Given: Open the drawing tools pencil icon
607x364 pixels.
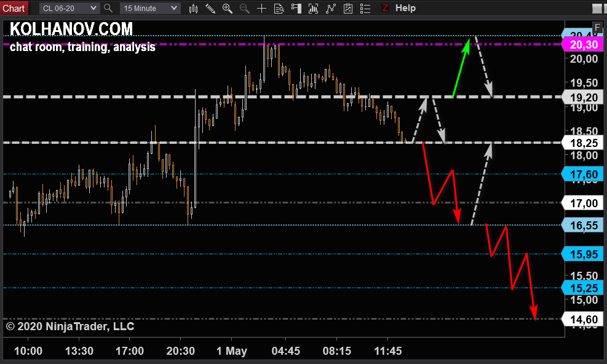Looking at the screenshot, I should [210, 8].
